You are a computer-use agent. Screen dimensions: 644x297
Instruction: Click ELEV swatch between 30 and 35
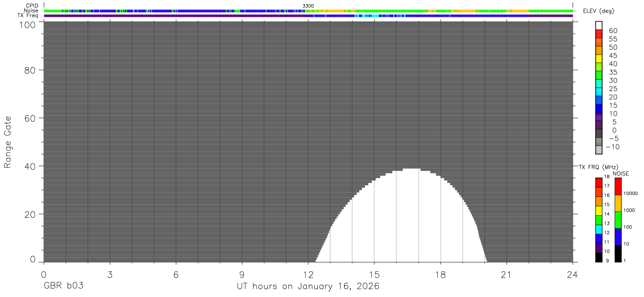click(599, 75)
